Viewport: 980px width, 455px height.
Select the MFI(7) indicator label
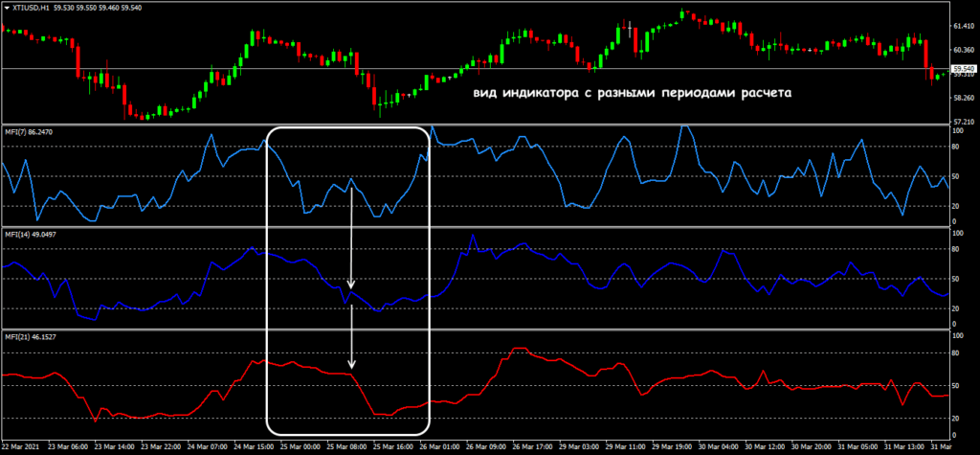point(27,131)
